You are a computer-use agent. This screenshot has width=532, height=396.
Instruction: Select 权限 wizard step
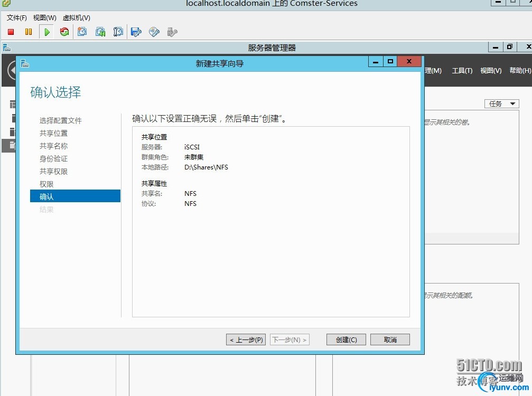(46, 184)
